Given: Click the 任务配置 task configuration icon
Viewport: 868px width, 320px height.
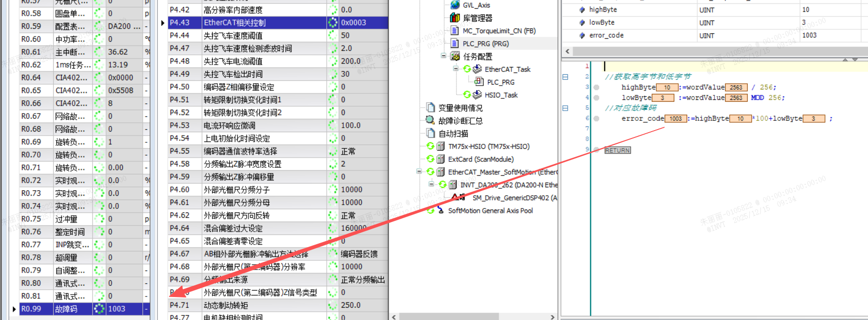Looking at the screenshot, I should coord(455,56).
